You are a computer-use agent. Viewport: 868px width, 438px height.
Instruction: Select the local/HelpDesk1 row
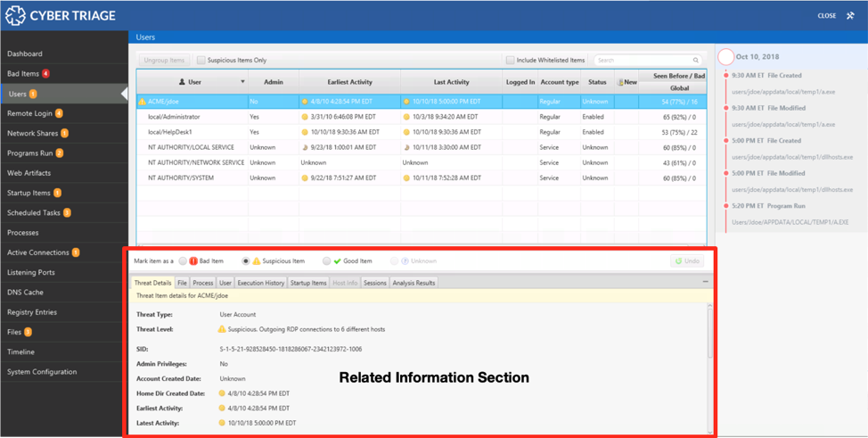point(422,132)
